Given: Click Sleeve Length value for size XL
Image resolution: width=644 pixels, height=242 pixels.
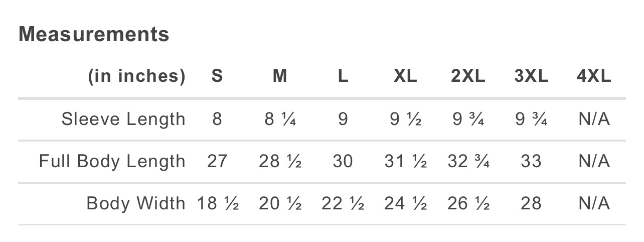Looking at the screenshot, I should point(405,119).
